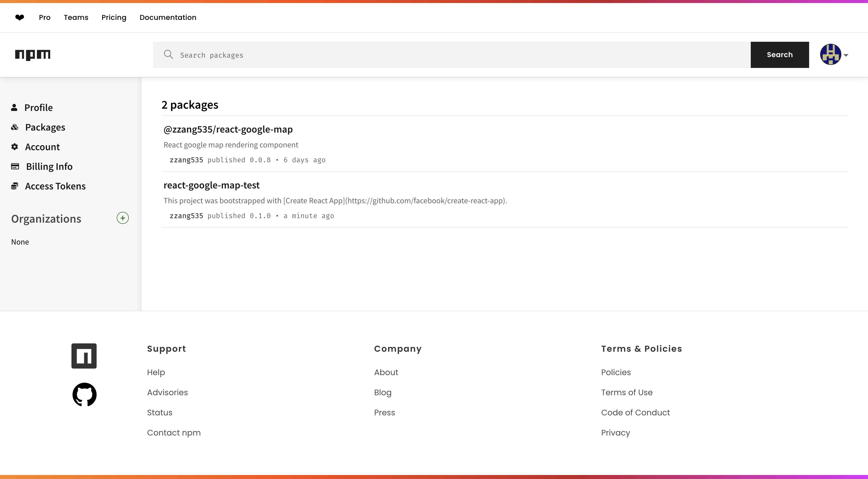This screenshot has width=868, height=479.
Task: Open the GitHub logo link in footer
Action: (84, 394)
